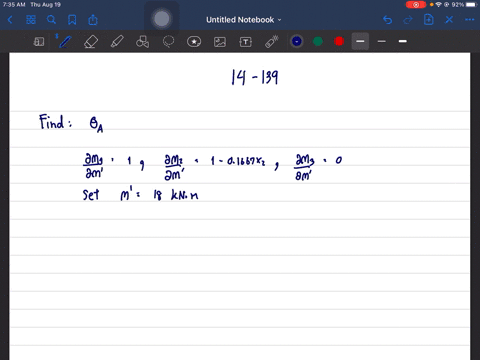480x360 pixels.
Task: Tap the handwritten "18 kN.m" value
Action: click(176, 195)
